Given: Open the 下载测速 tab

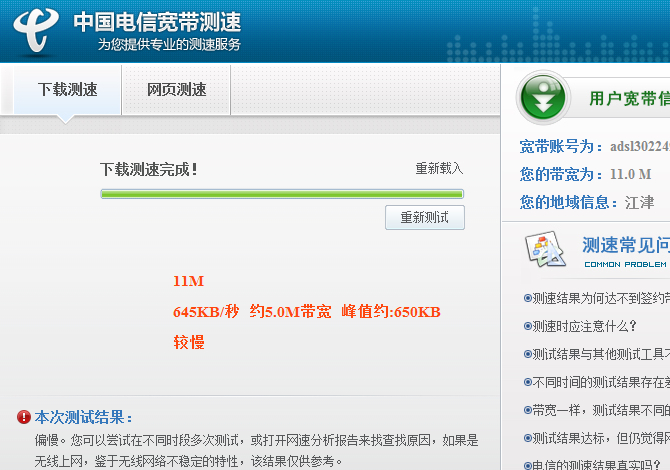Looking at the screenshot, I should [68, 90].
